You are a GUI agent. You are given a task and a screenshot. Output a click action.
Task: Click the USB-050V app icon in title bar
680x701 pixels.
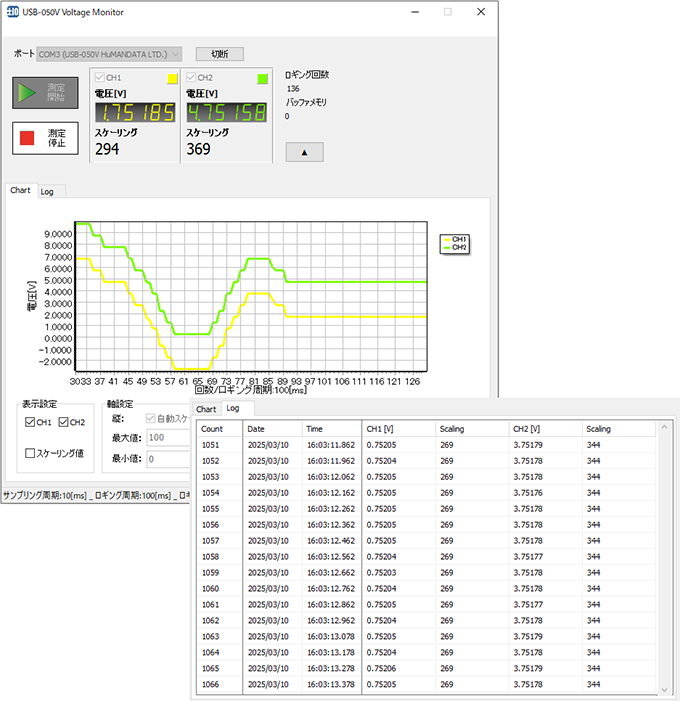[x=13, y=12]
